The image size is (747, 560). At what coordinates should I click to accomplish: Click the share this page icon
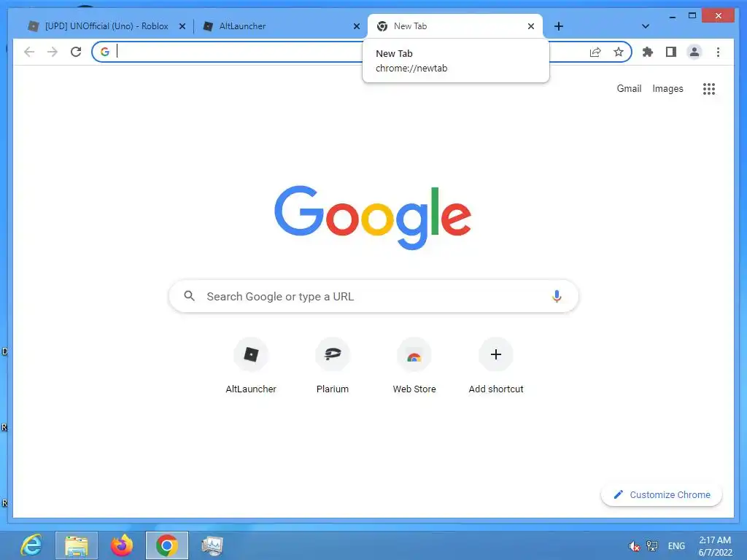tap(595, 52)
